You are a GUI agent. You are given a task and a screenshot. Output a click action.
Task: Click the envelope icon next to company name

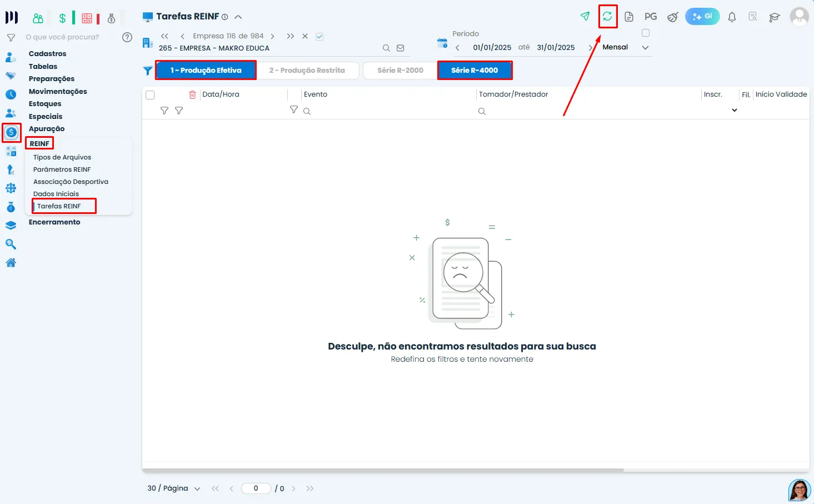400,48
